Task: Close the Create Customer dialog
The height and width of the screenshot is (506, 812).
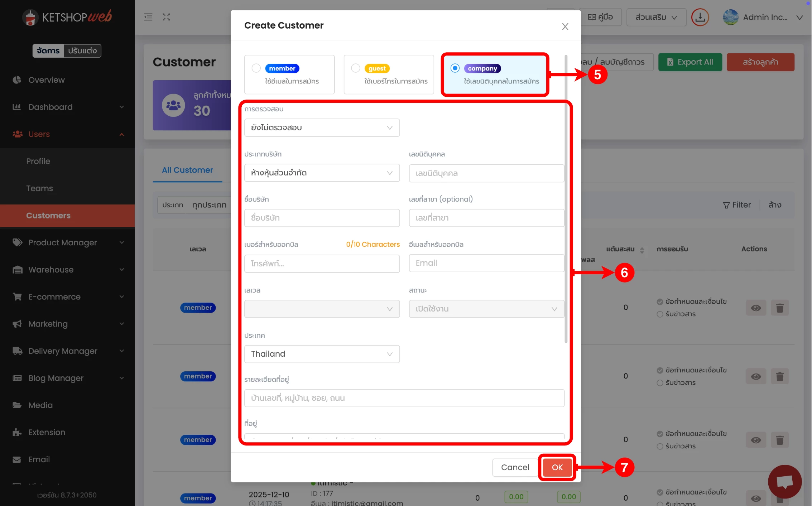Action: pos(565,26)
